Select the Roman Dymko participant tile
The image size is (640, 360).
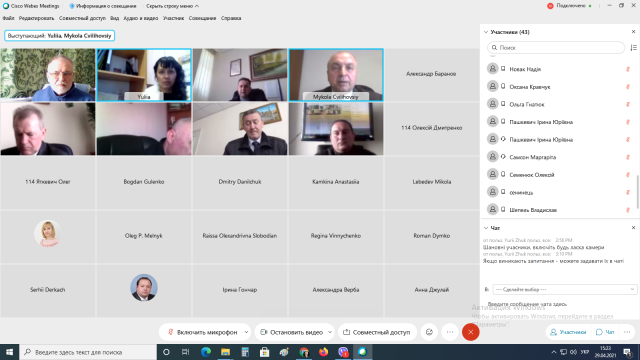pyautogui.click(x=431, y=236)
